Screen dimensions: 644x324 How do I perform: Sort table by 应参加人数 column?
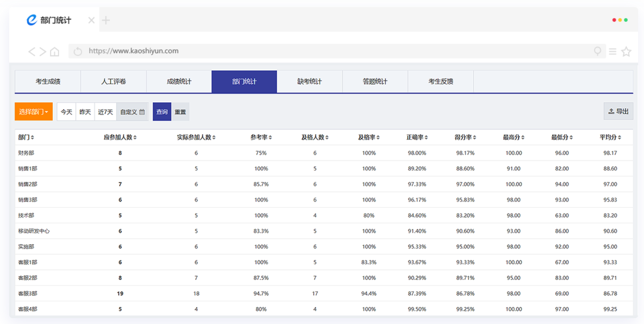[x=120, y=137]
